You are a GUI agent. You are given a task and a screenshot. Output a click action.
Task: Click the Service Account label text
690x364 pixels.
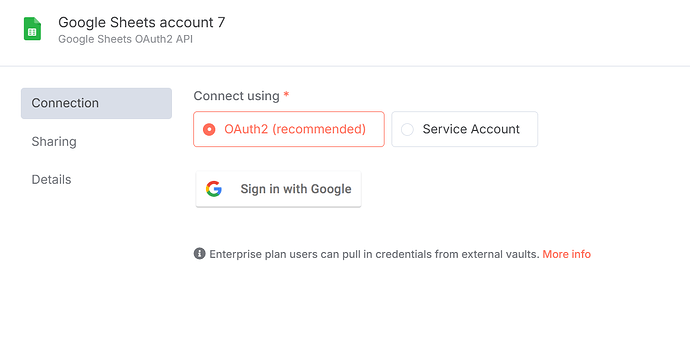471,129
